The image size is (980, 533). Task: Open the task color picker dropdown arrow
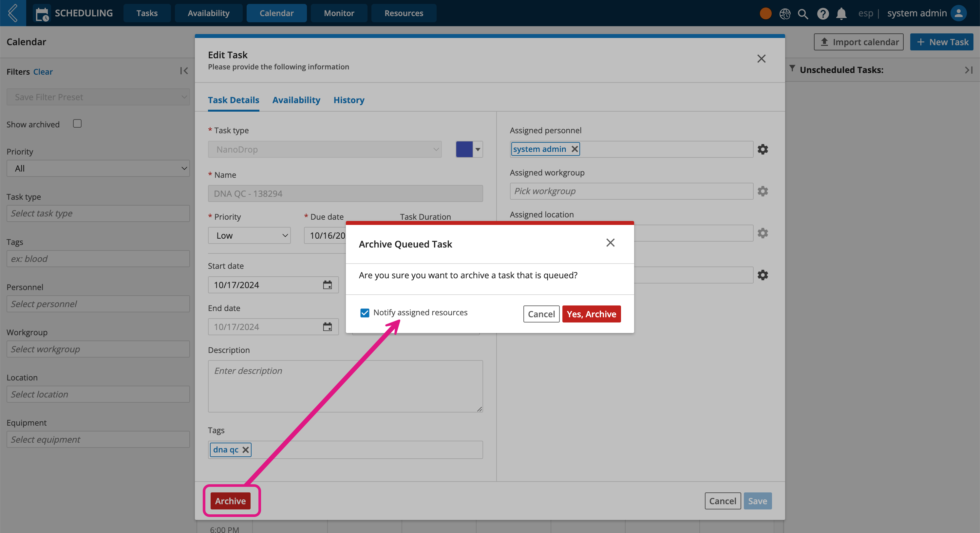click(x=478, y=149)
